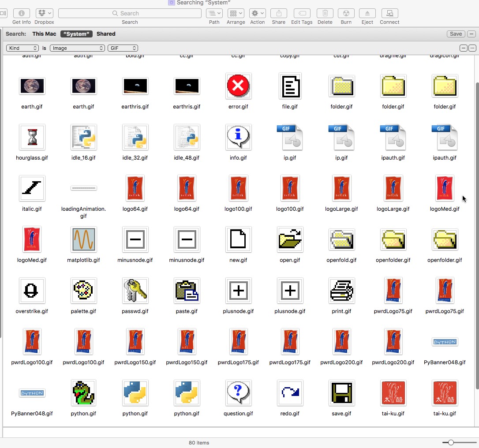Select the italic.gif icon
The width and height of the screenshot is (479, 448).
pyautogui.click(x=32, y=188)
